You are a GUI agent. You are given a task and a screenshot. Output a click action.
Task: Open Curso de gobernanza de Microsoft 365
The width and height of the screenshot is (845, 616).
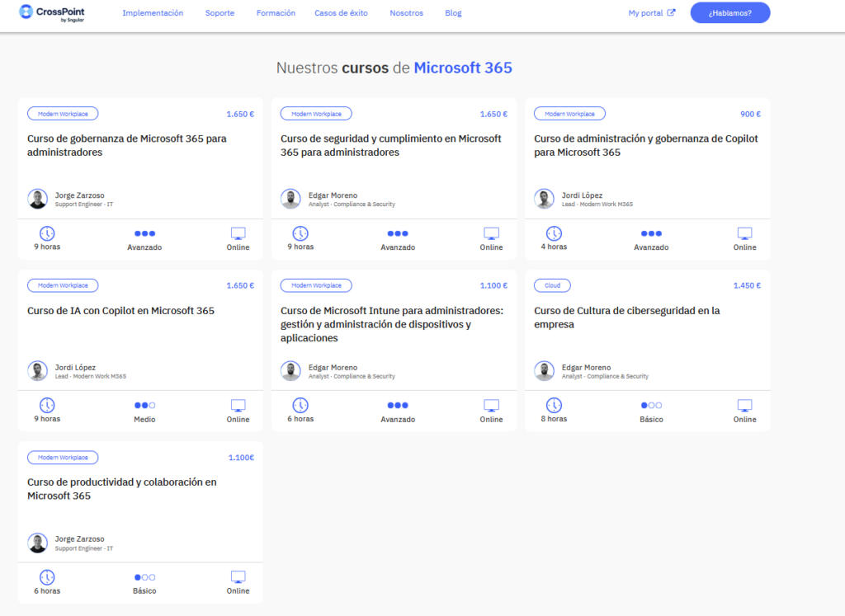coord(126,145)
